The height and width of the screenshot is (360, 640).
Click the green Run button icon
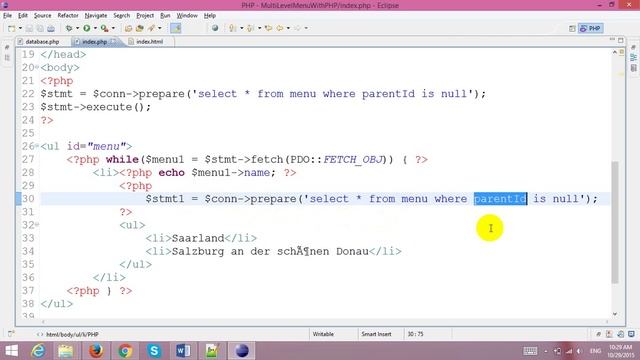(x=87, y=28)
